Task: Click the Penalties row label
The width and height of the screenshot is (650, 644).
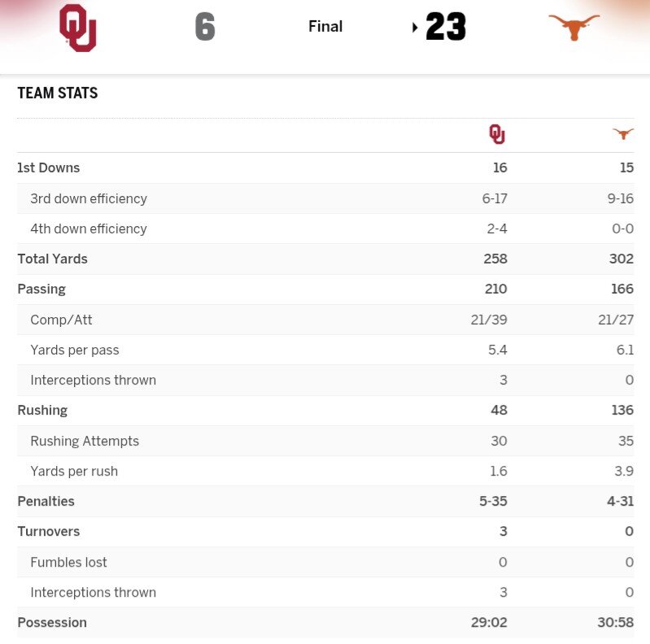Action: tap(46, 501)
